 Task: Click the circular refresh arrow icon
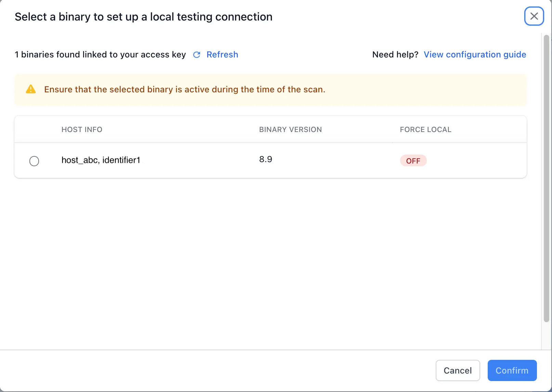(197, 55)
